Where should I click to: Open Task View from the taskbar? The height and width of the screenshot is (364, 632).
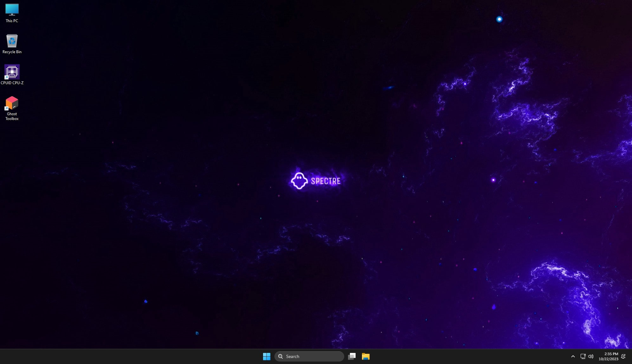[x=352, y=356]
